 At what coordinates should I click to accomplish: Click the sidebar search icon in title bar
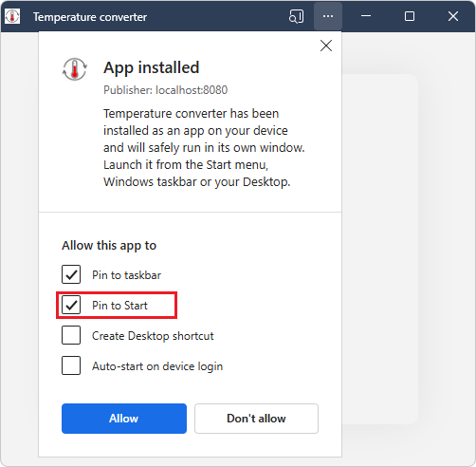(x=296, y=16)
